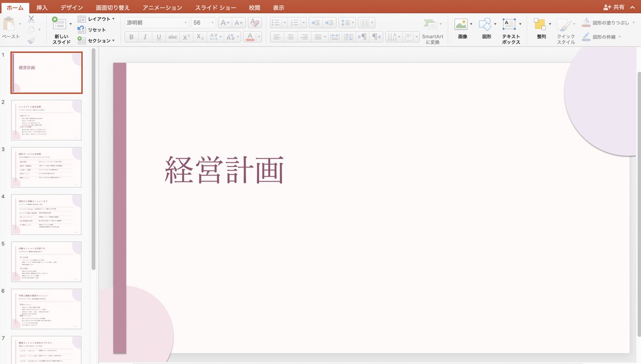Click the 整列 arrange icon
Image resolution: width=641 pixels, height=364 pixels.
(x=540, y=24)
